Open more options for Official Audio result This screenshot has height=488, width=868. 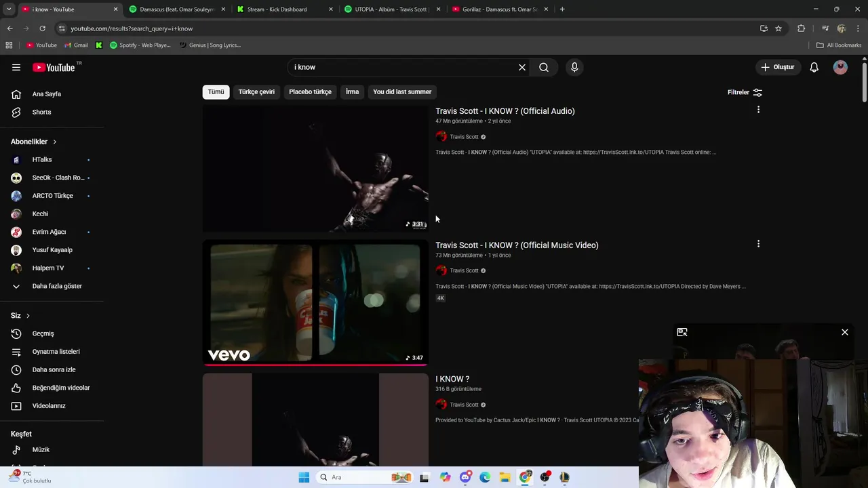pyautogui.click(x=758, y=110)
